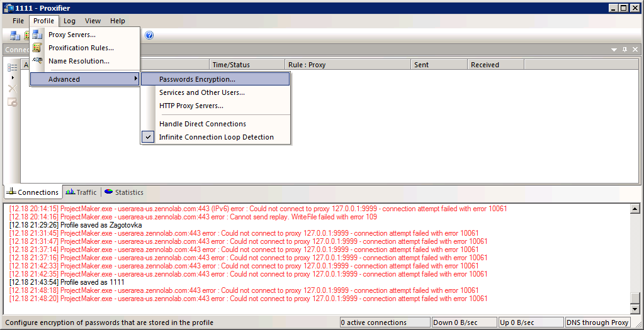Switch to the Statistics tab

coord(124,192)
